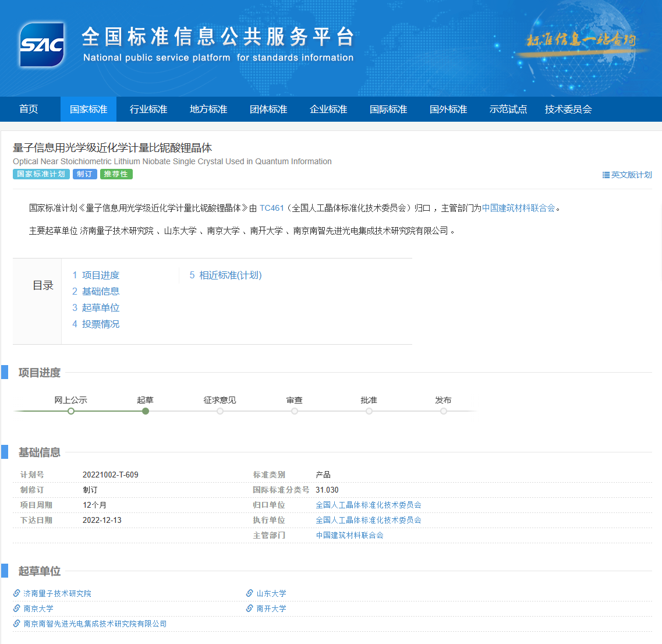The image size is (662, 644).
Task: Click the list icon beside 英文版计划
Action: click(606, 175)
